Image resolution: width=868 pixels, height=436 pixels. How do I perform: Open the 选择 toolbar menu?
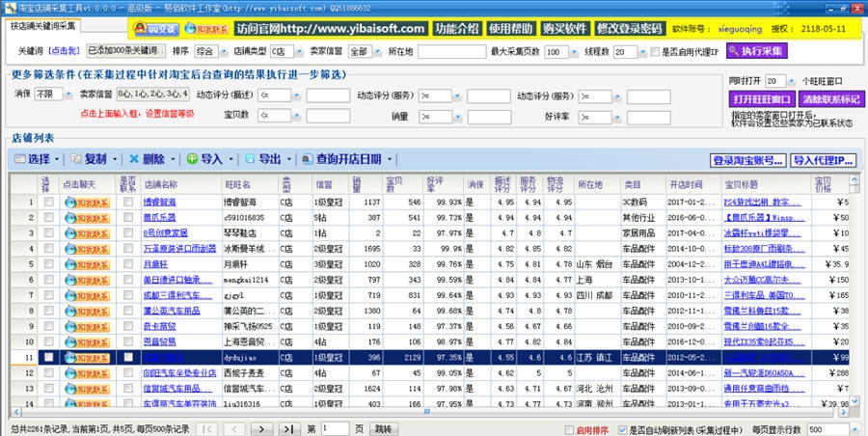click(37, 159)
